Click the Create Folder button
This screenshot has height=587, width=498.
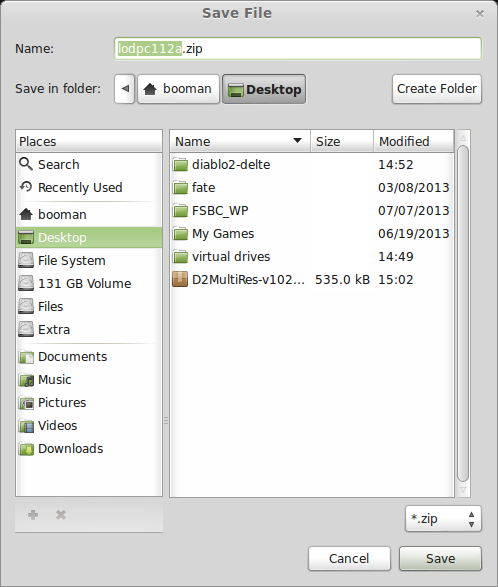(x=437, y=89)
